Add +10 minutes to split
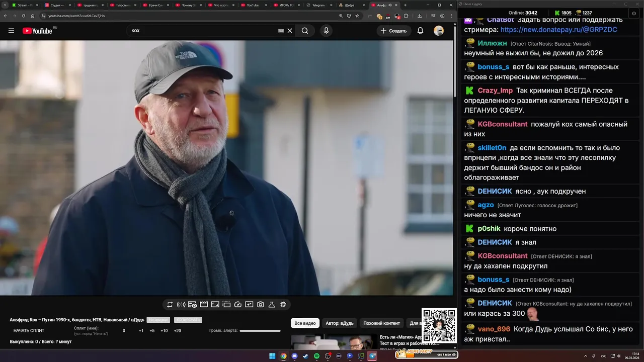Viewport: 644px width, 362px height. tap(164, 331)
